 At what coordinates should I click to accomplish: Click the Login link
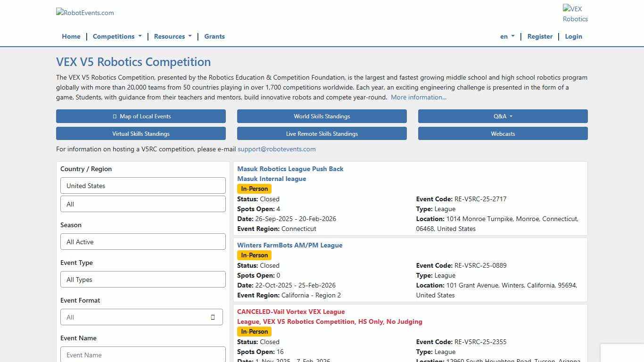[573, 36]
